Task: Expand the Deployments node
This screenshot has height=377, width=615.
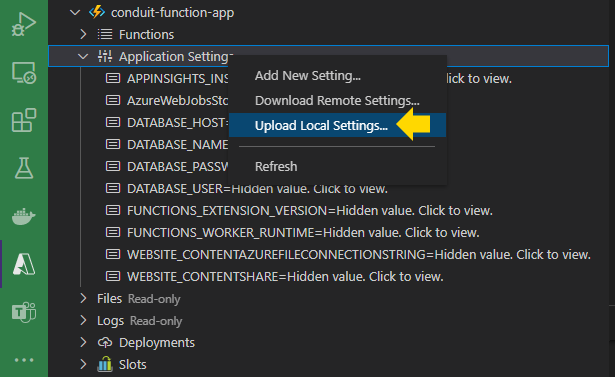Action: (83, 342)
